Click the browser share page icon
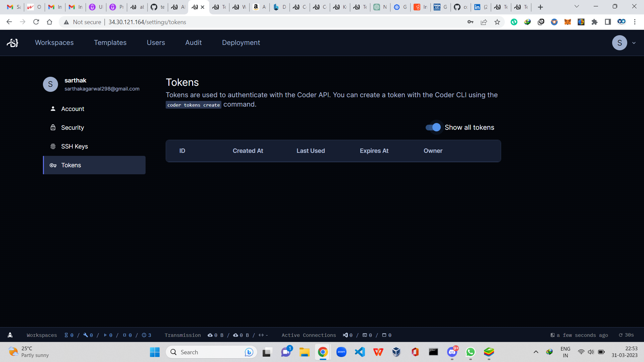 [484, 22]
